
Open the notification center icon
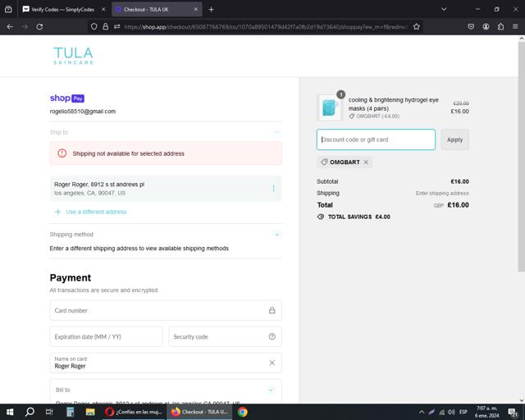513,412
